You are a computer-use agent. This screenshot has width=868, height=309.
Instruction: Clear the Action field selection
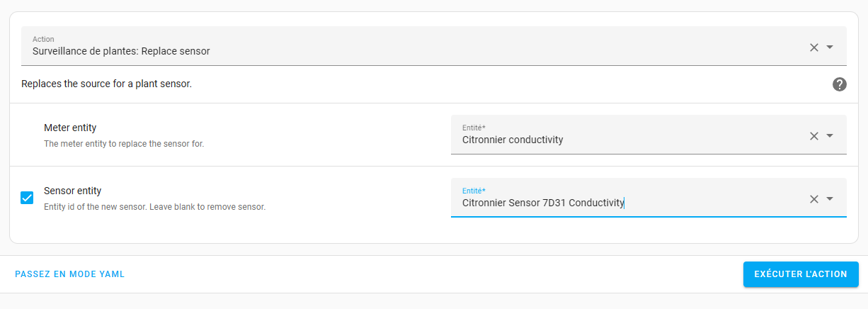[813, 47]
